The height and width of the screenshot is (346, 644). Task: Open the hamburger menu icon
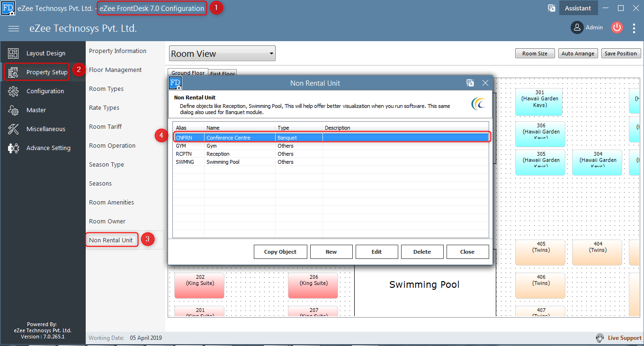(14, 28)
